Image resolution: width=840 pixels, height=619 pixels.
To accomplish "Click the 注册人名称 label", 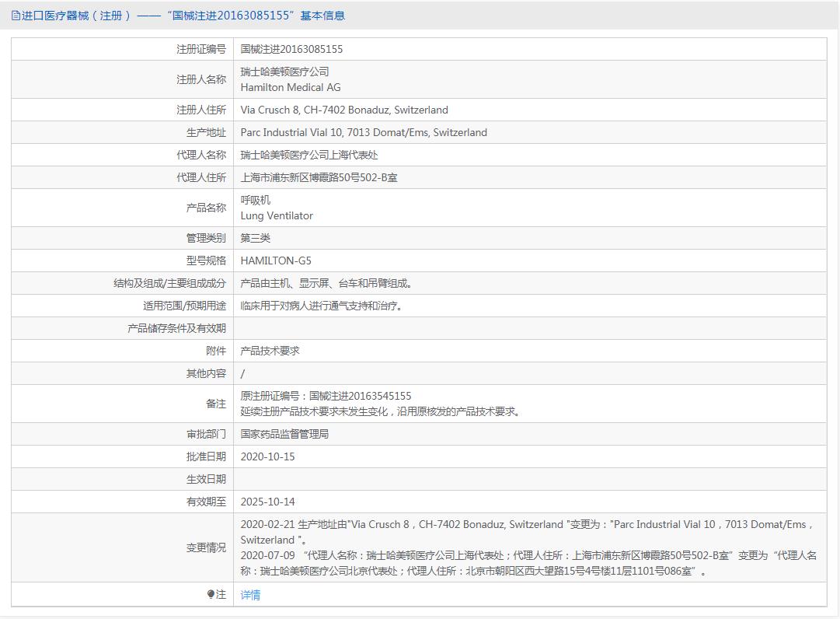I will coord(201,79).
